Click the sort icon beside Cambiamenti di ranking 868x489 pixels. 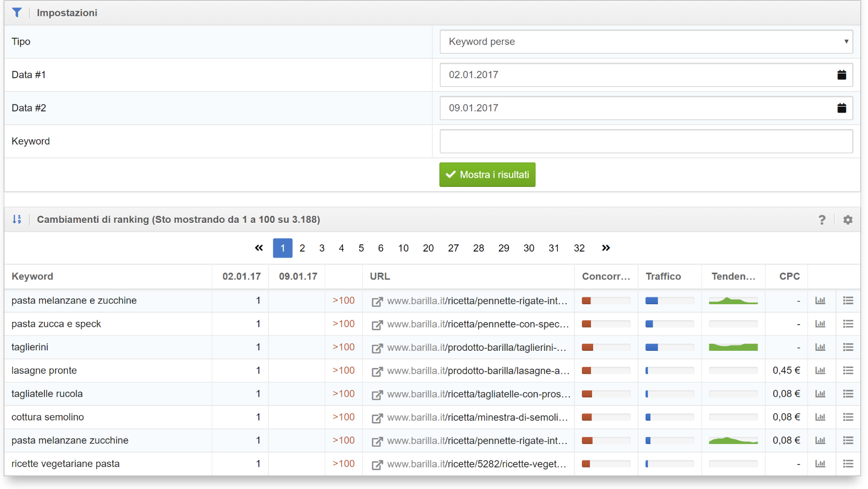17,219
